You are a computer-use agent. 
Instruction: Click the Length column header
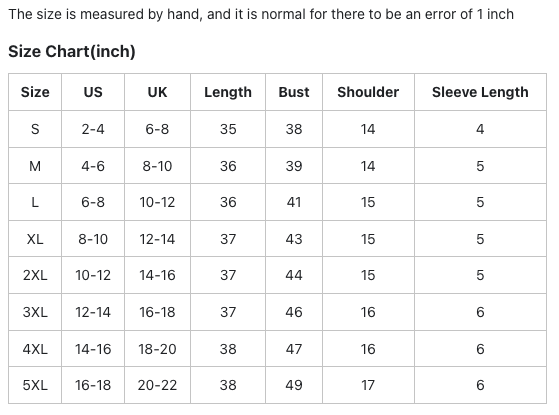tap(228, 92)
